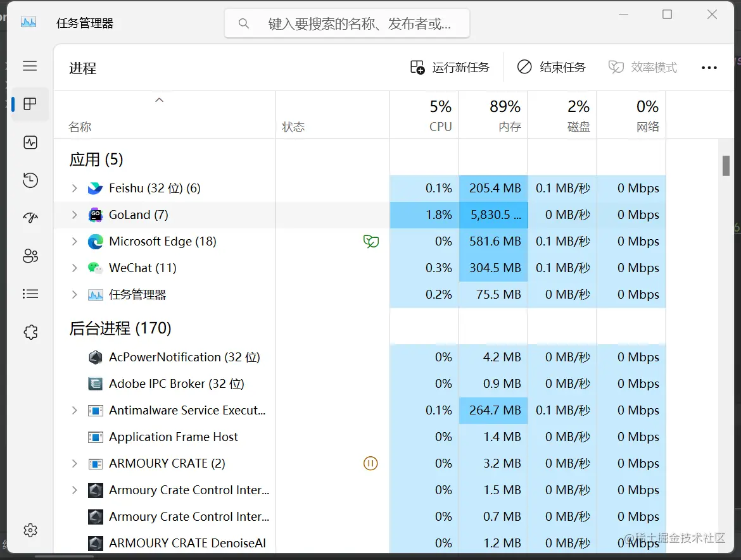The height and width of the screenshot is (560, 741).
Task: Open the Performance page icon in sidebar
Action: [30, 142]
